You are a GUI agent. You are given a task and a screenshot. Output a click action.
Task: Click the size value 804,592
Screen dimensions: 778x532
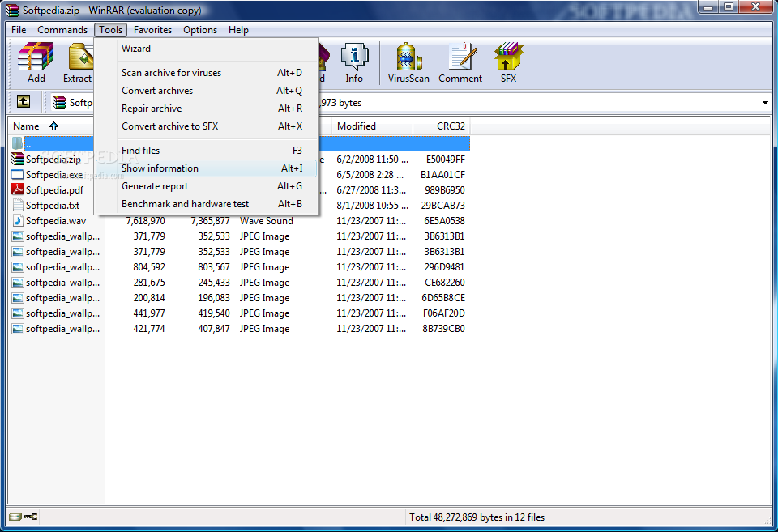pos(149,267)
